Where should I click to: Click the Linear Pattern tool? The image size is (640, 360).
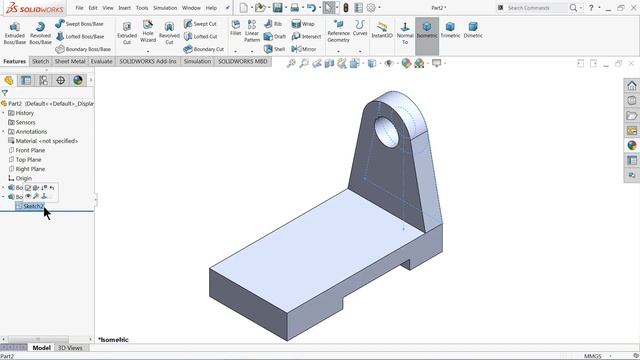(x=252, y=31)
